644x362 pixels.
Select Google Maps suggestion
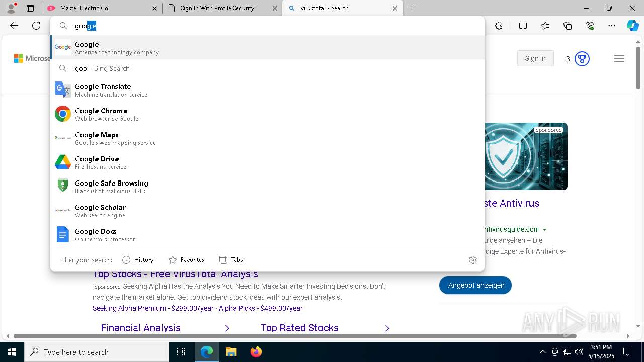267,138
